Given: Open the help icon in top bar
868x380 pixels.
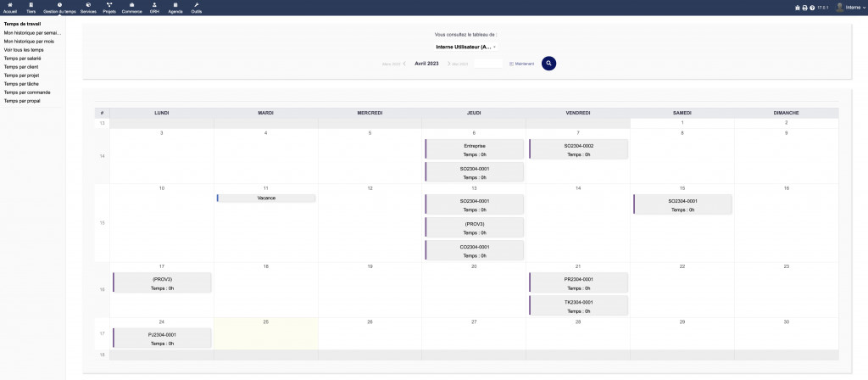Looking at the screenshot, I should click(x=812, y=8).
